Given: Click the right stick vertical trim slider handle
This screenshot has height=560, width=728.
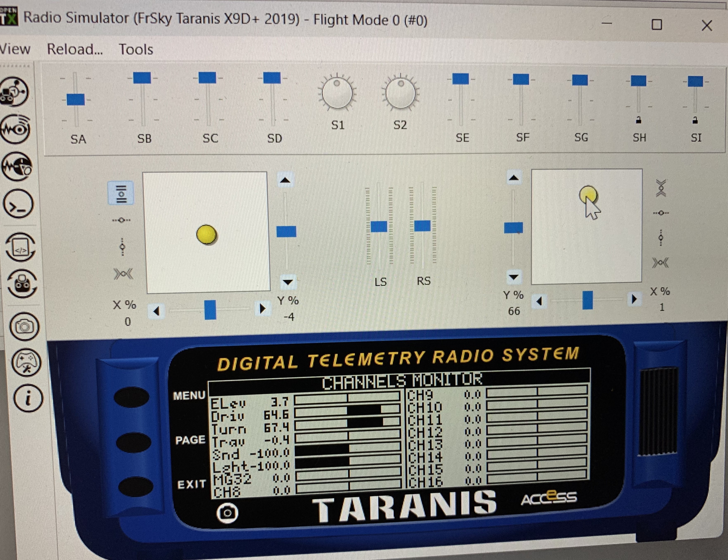Looking at the screenshot, I should [x=513, y=228].
